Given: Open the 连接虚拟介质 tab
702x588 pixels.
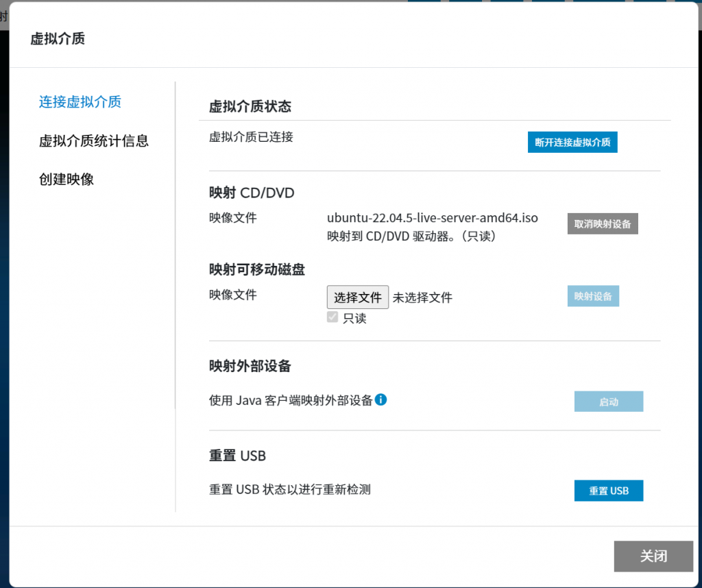Looking at the screenshot, I should click(x=80, y=102).
